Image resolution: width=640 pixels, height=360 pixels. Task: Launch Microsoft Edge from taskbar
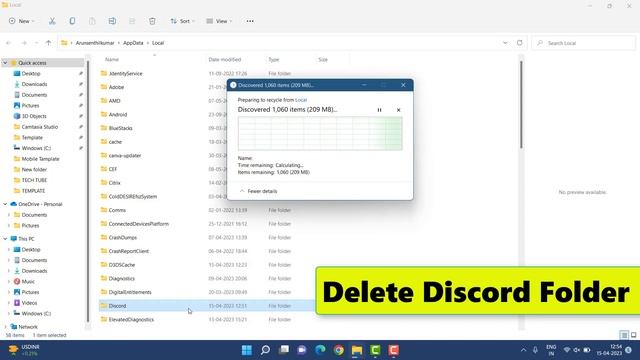(320, 350)
